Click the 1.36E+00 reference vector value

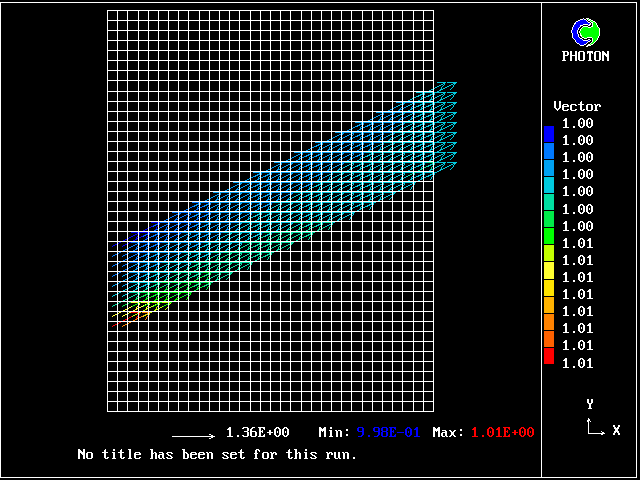tap(257, 433)
